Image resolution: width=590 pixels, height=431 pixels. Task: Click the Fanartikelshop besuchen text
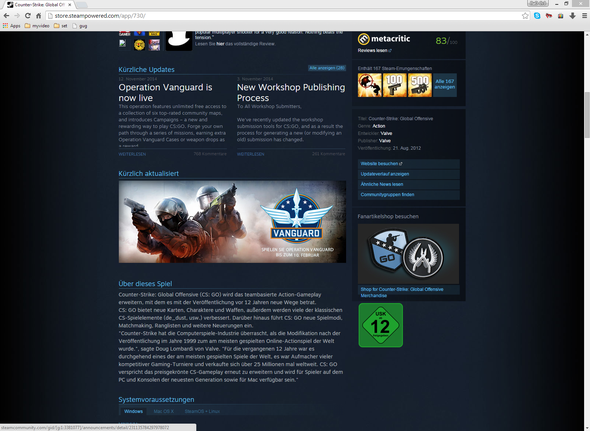click(x=388, y=216)
